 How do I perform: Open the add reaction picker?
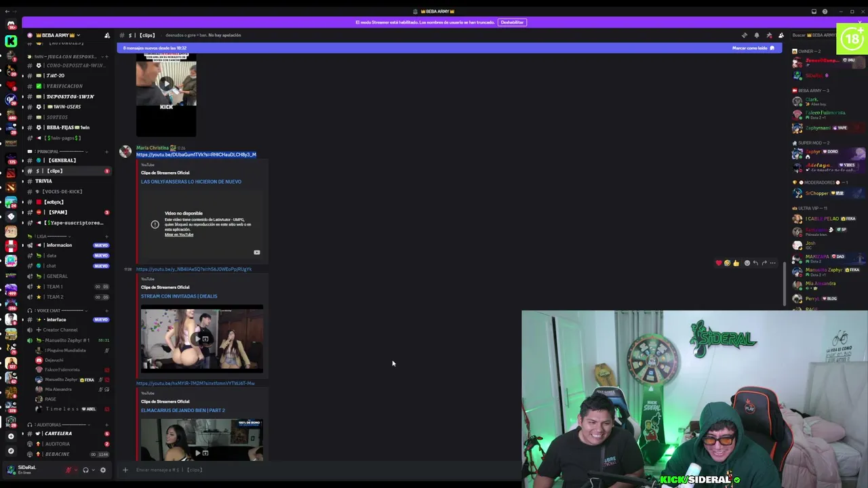pos(747,263)
